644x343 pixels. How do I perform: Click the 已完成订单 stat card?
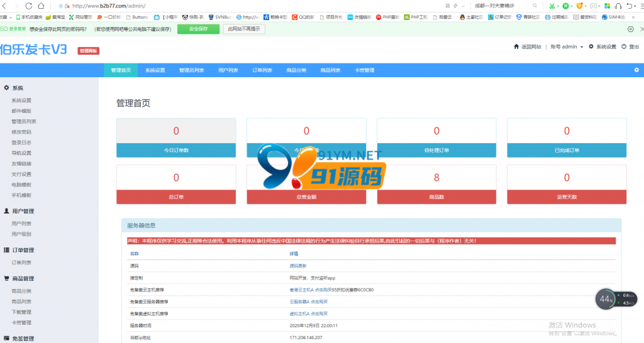click(567, 138)
